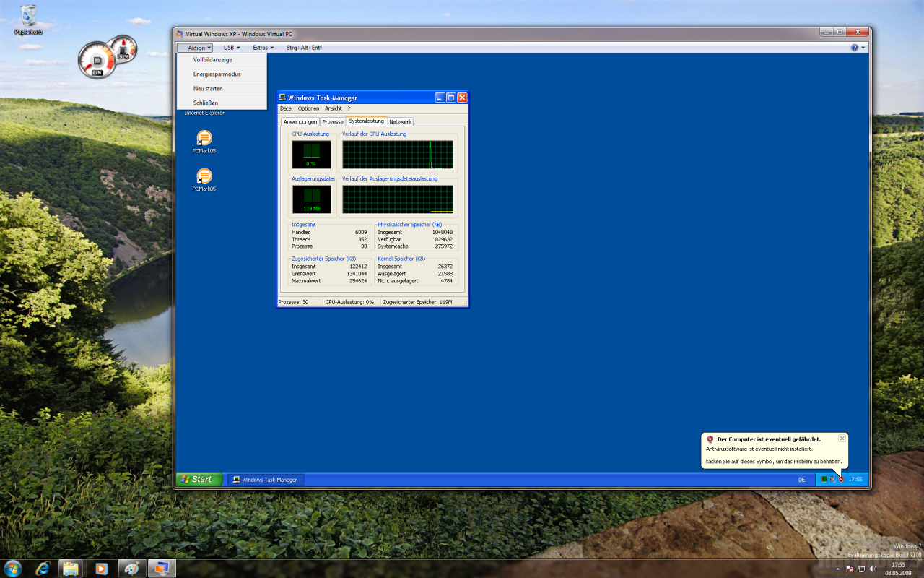Click the status bar text 'Prozesse: 30'

coord(293,302)
